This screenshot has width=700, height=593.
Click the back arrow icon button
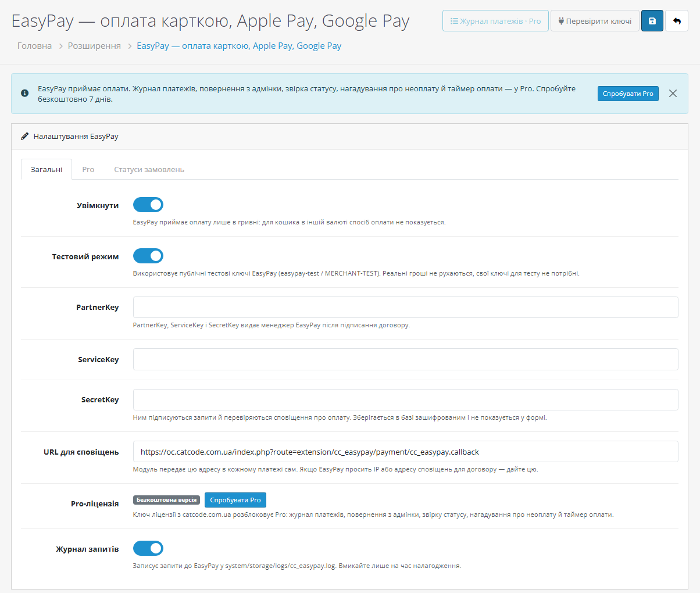(677, 21)
